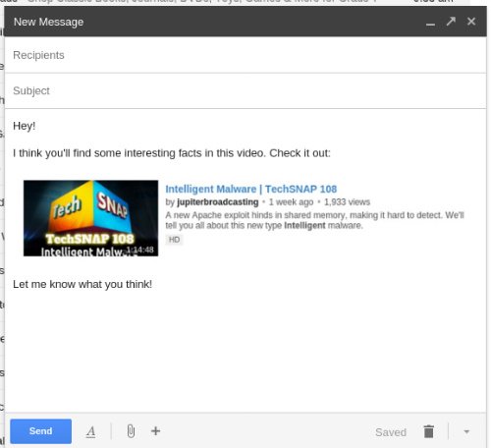Place cursor on the 'Hey!' line
491x448 pixels.
coord(25,126)
